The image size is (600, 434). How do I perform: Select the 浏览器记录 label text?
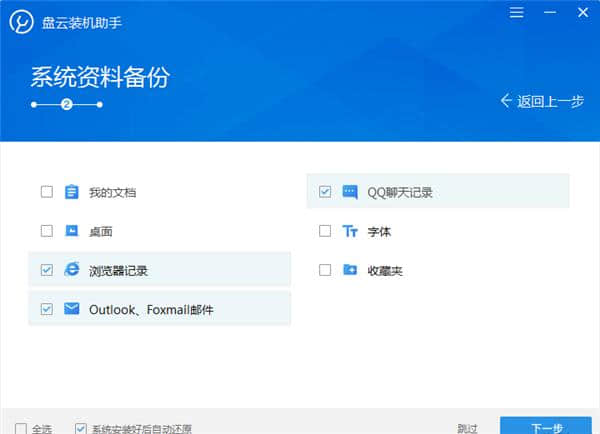click(x=118, y=271)
